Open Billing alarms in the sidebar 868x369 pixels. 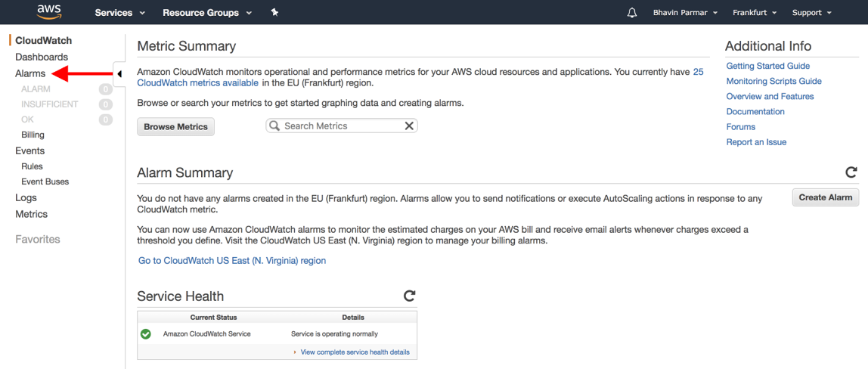point(33,135)
